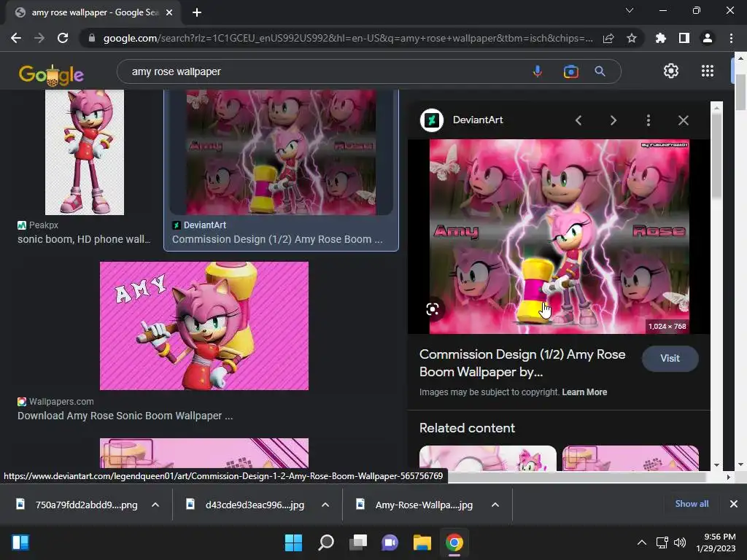The image size is (747, 560).
Task: Open the clock showing 9:56 PM
Action: [716, 542]
